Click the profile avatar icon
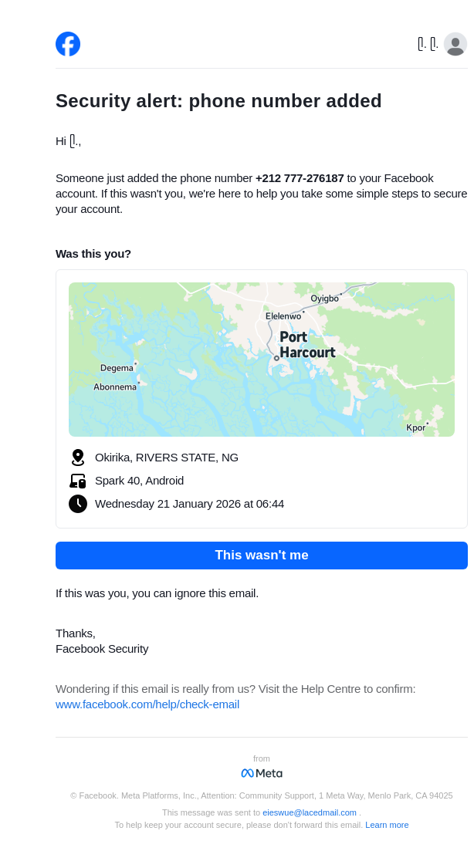This screenshot has height=868, width=474. tap(455, 44)
